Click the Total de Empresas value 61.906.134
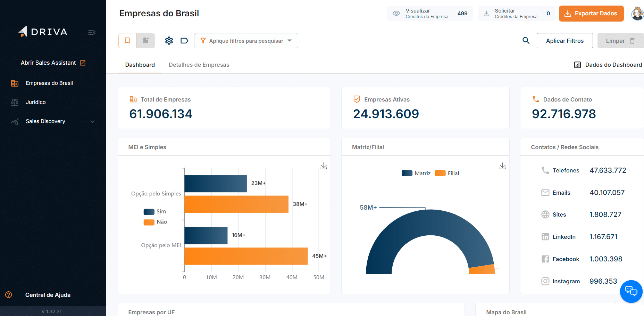Image resolution: width=644 pixels, height=316 pixels. (161, 114)
